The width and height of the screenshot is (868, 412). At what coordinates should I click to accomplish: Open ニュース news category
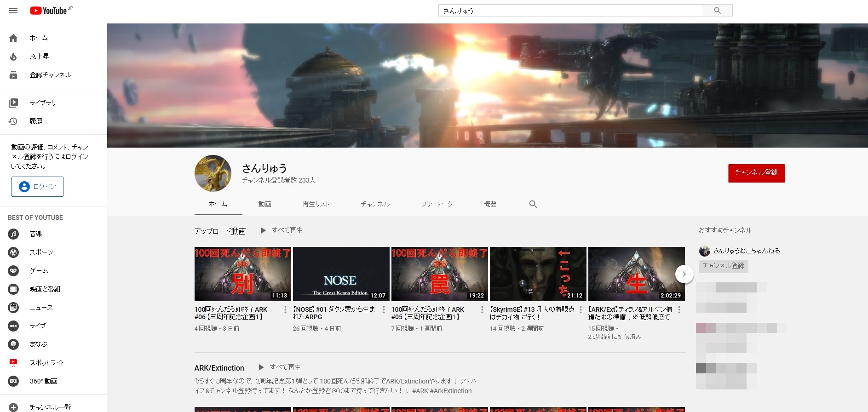53,308
